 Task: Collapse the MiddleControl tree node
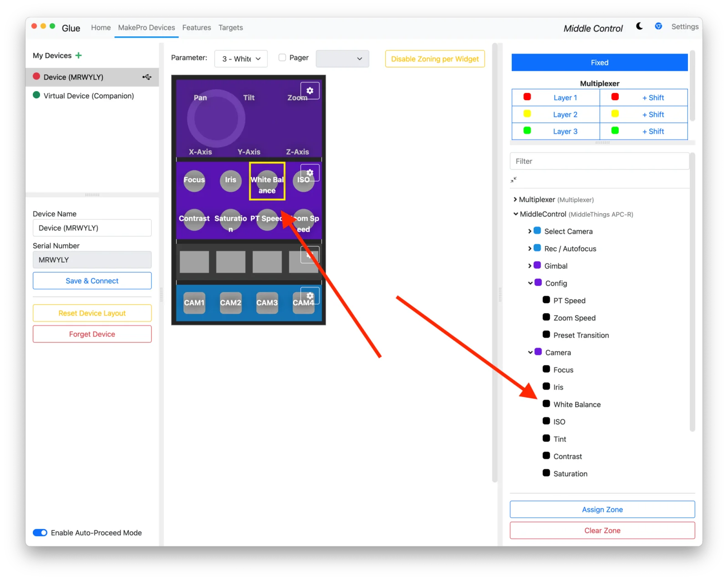516,214
